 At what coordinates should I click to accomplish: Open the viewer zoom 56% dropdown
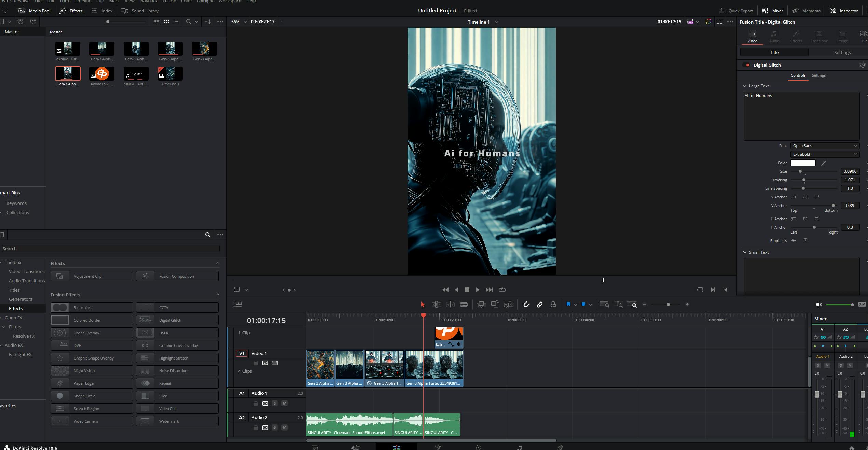[x=238, y=22]
